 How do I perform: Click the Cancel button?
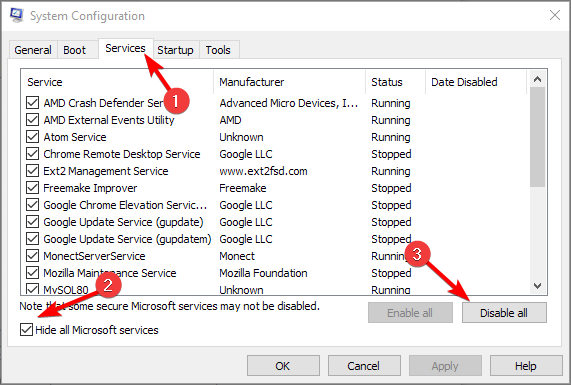tap(364, 366)
